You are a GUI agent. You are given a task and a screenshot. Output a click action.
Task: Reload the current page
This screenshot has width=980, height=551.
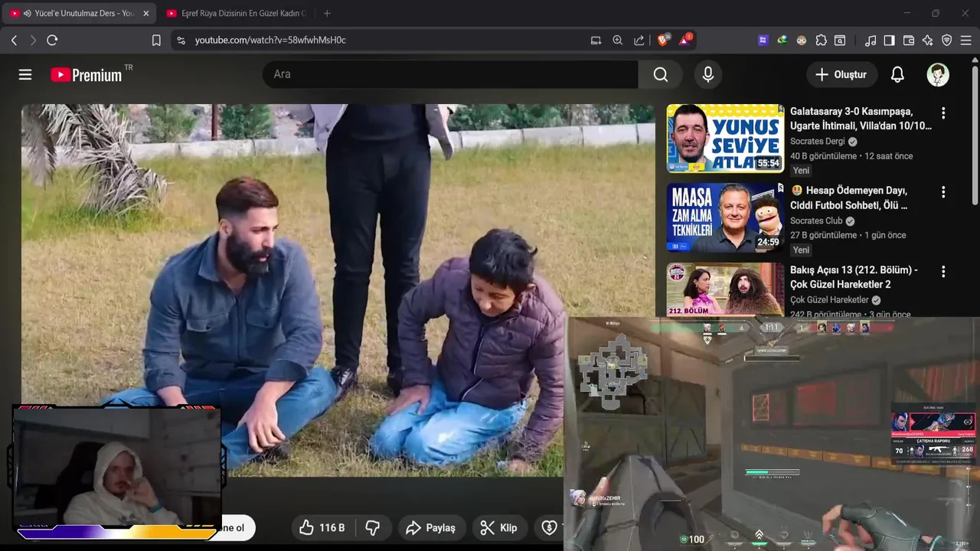[52, 40]
